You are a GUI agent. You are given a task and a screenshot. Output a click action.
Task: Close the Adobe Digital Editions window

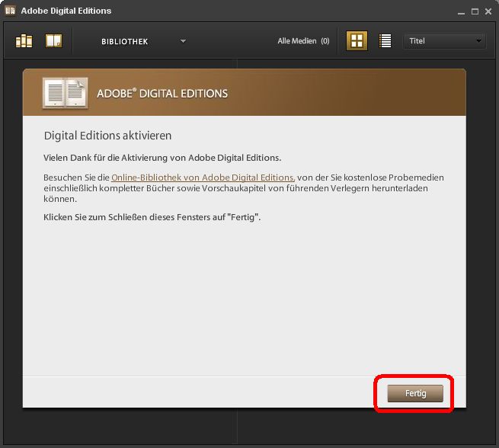click(x=488, y=11)
